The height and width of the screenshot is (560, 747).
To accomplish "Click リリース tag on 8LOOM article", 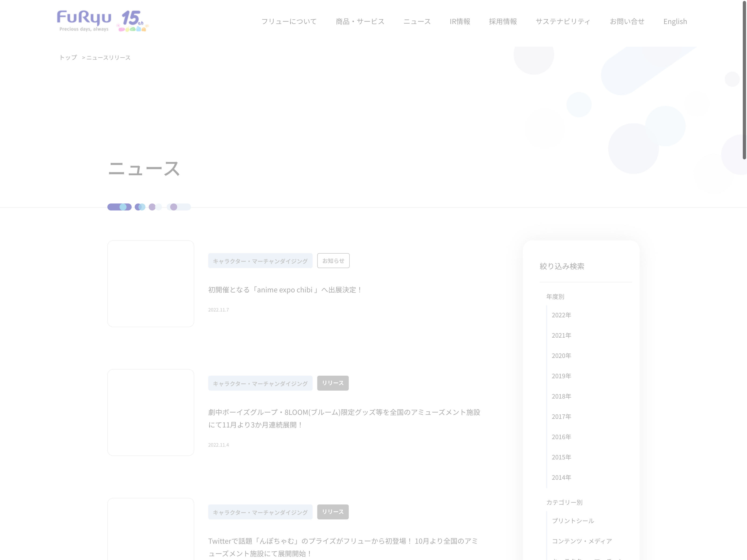I will [333, 383].
